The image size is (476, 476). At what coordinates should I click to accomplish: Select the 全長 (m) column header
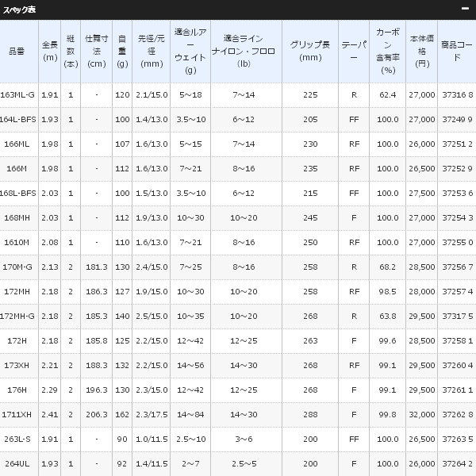(x=50, y=52)
